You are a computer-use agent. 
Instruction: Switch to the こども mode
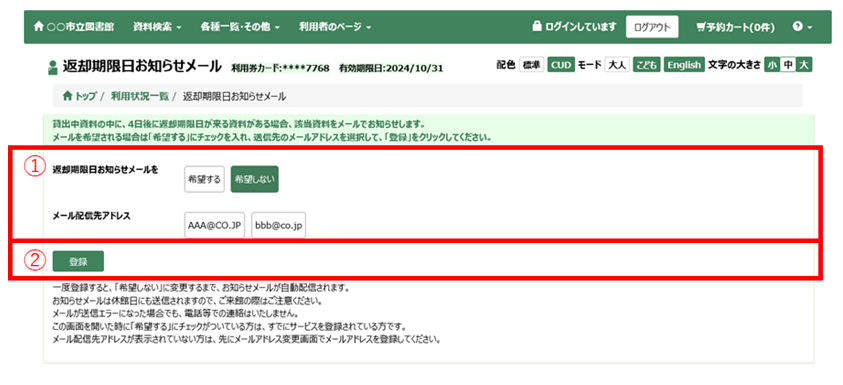[647, 65]
